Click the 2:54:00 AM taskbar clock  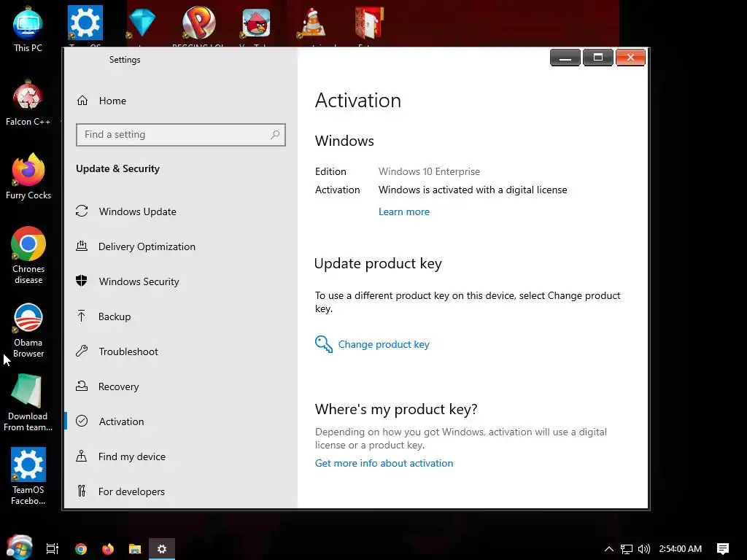(x=681, y=549)
